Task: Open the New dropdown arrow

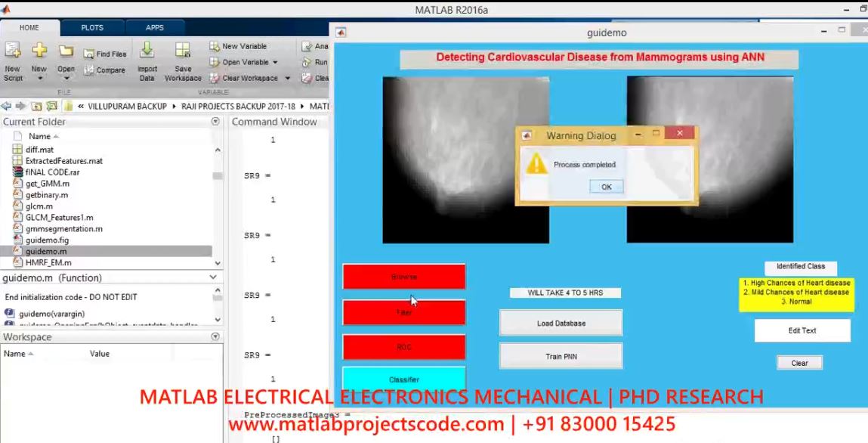Action: [x=39, y=79]
